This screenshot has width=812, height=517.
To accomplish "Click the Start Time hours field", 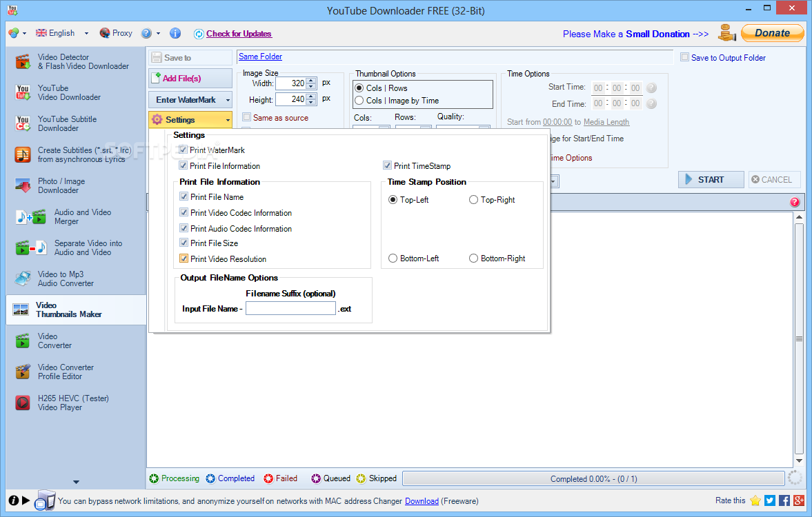I will pos(598,88).
